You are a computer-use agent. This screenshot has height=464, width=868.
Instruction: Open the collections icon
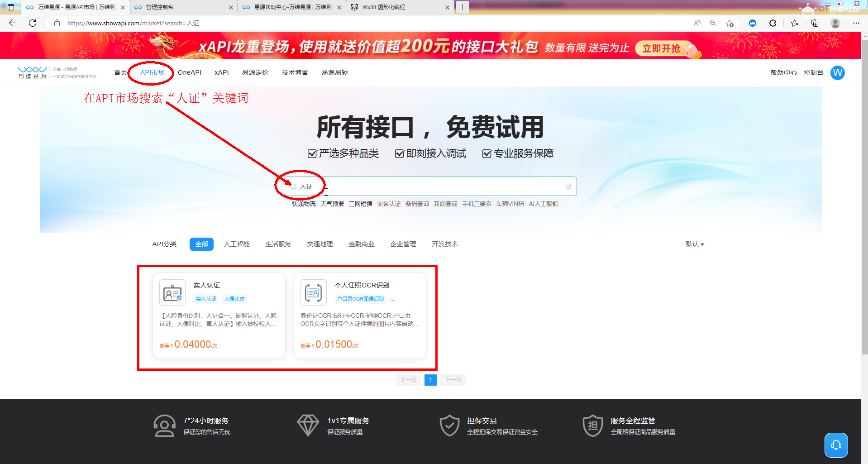tap(815, 23)
